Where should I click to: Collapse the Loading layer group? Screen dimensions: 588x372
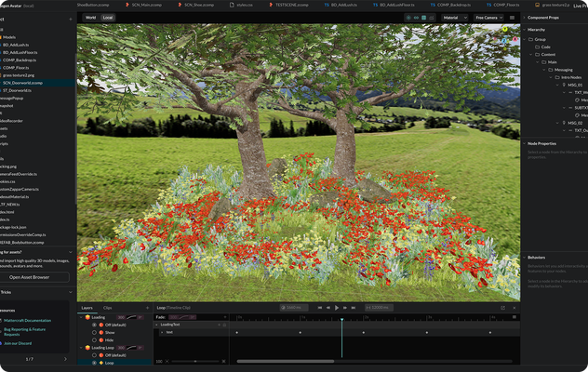[81, 317]
